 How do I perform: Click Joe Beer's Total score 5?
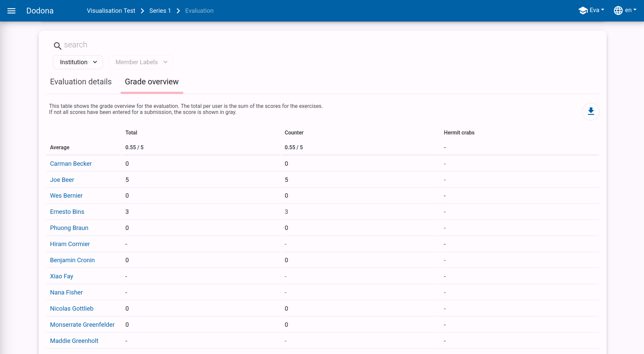pos(127,180)
